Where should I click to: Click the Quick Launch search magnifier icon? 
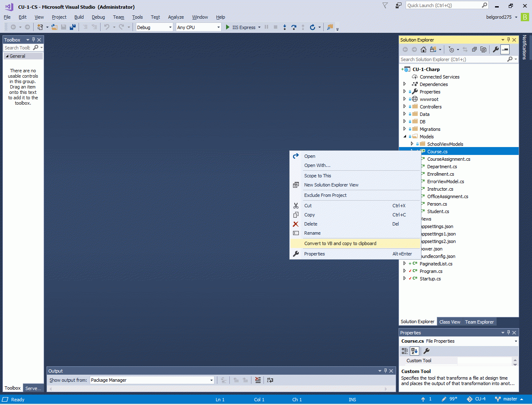pos(485,5)
